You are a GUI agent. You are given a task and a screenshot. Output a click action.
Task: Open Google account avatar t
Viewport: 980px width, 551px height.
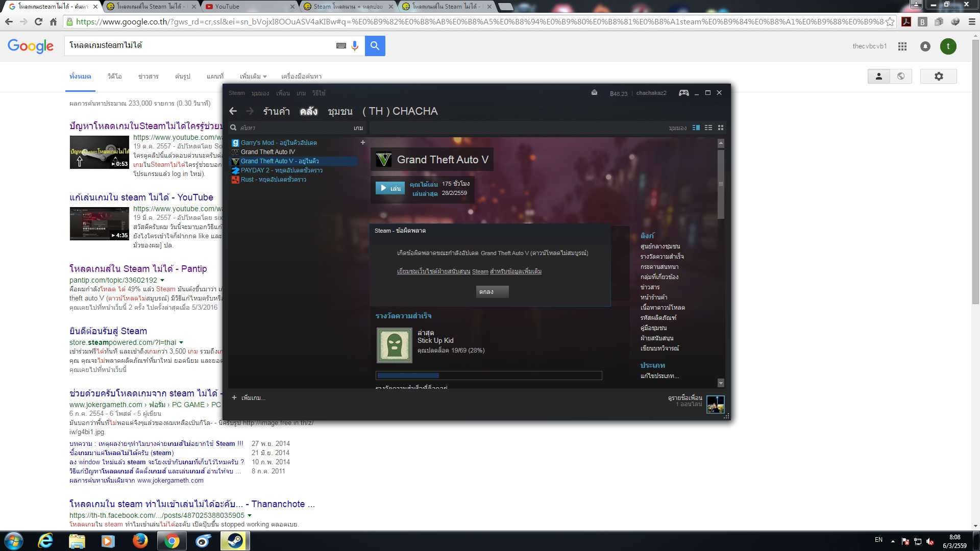tap(948, 46)
